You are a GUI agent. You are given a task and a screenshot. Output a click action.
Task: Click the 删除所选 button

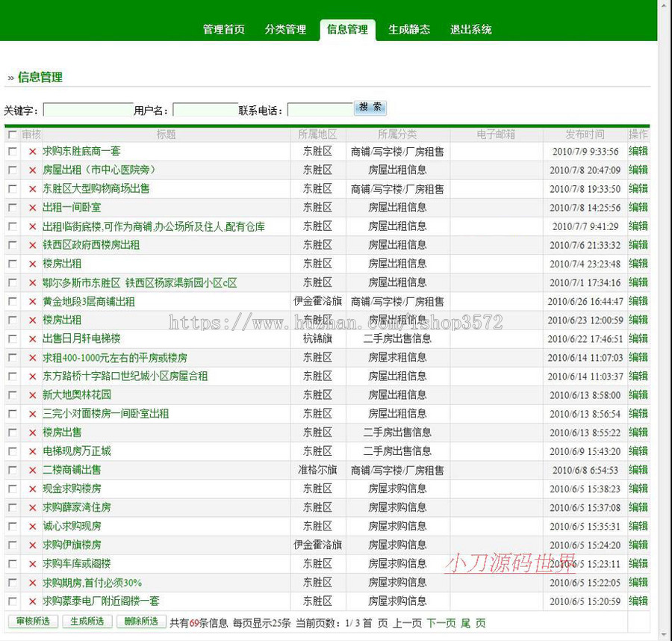pos(141,621)
